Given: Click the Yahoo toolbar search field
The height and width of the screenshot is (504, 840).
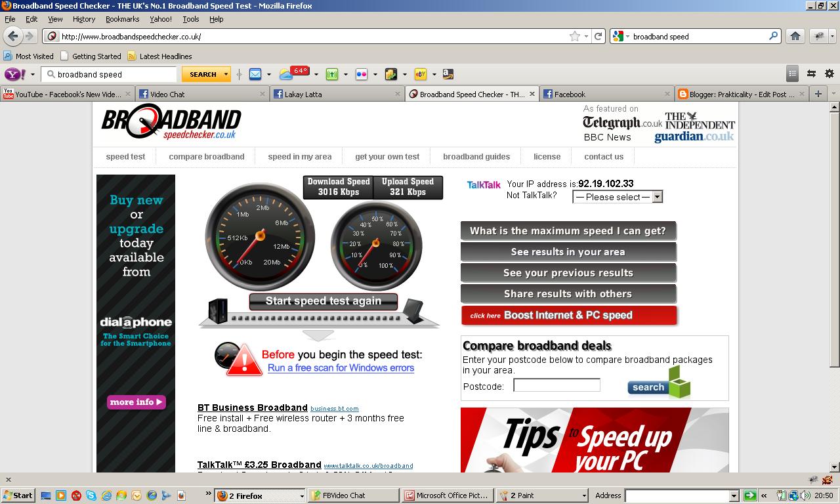Looking at the screenshot, I should tap(109, 74).
